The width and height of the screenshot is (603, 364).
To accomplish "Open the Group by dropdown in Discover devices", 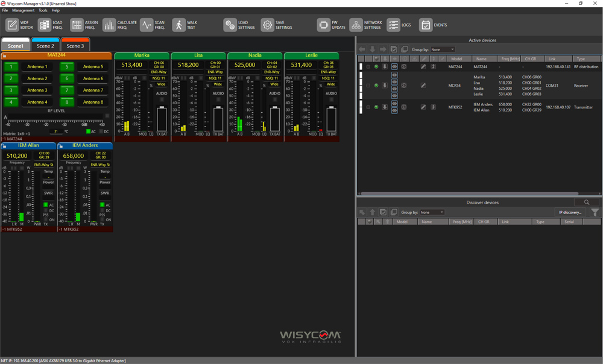I will click(432, 212).
